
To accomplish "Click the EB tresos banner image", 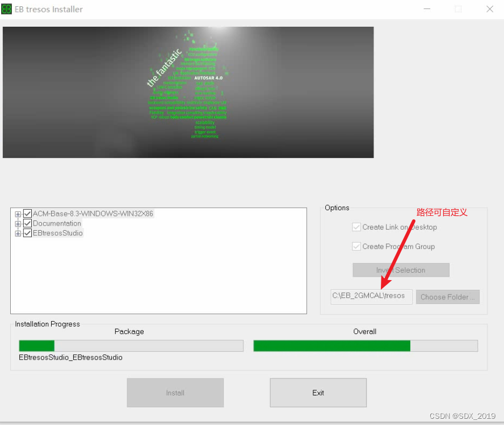I will [x=188, y=93].
